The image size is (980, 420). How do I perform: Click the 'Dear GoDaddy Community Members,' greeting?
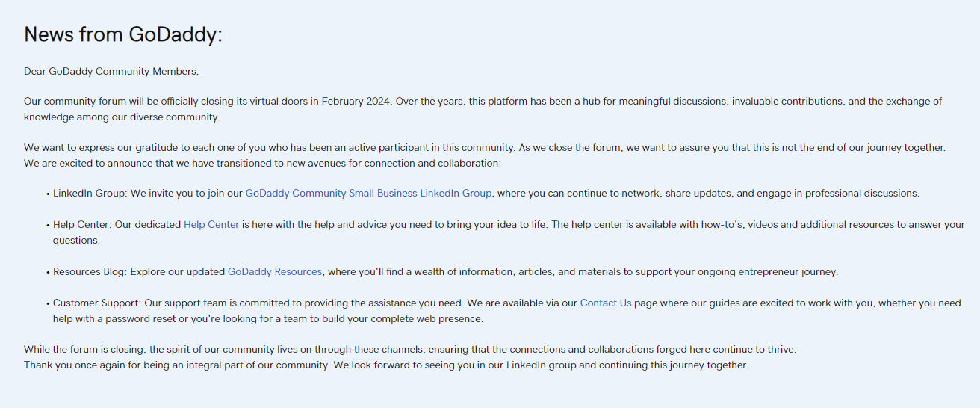(111, 72)
